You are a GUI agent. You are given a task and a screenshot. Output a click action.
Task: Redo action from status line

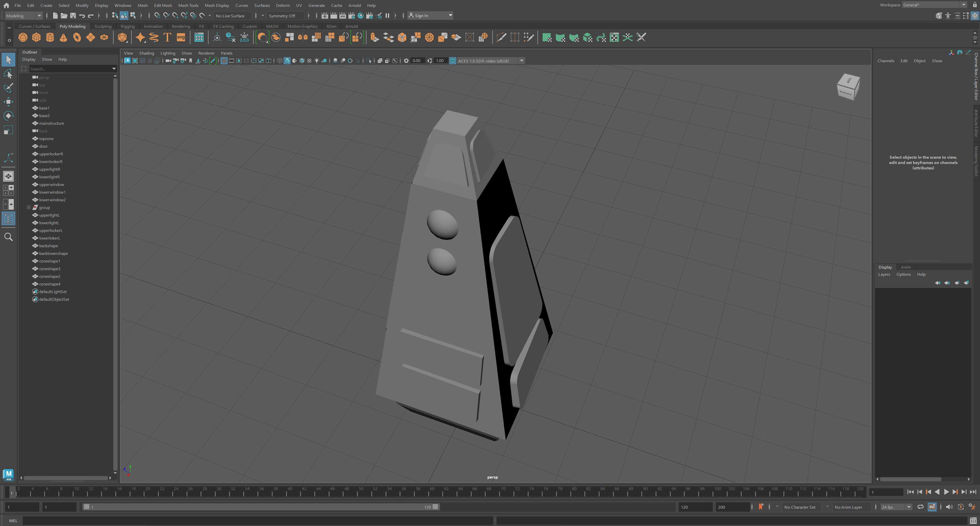point(91,16)
